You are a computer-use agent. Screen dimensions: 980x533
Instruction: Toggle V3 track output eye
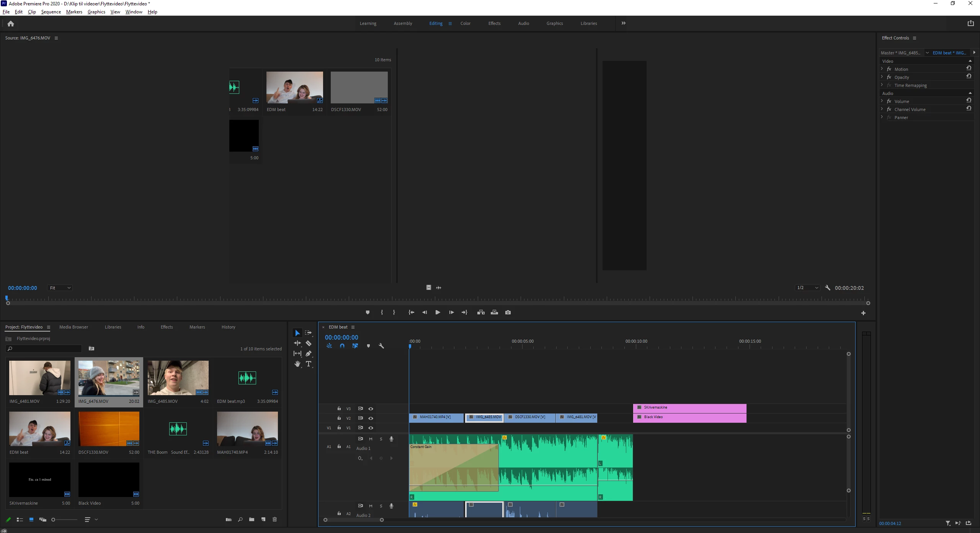(x=371, y=409)
